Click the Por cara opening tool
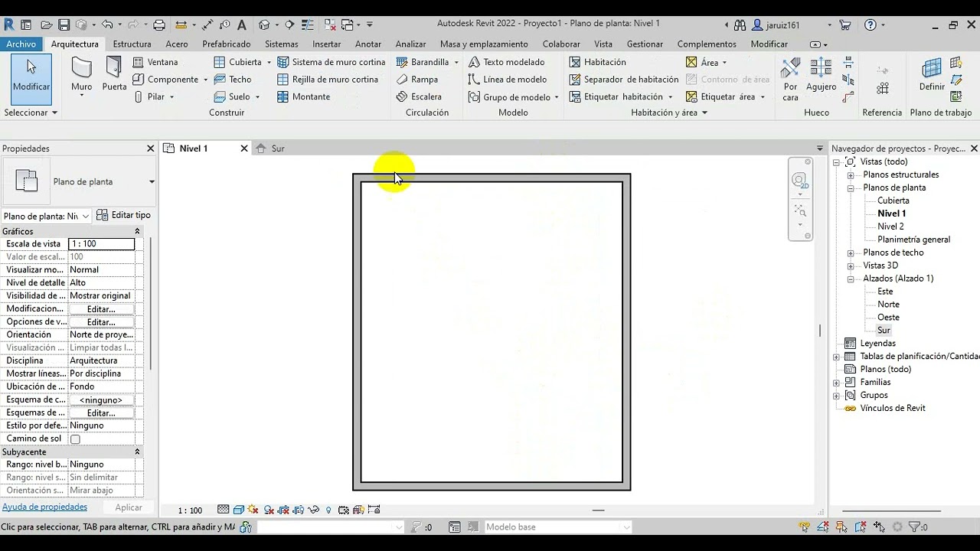 [x=790, y=79]
